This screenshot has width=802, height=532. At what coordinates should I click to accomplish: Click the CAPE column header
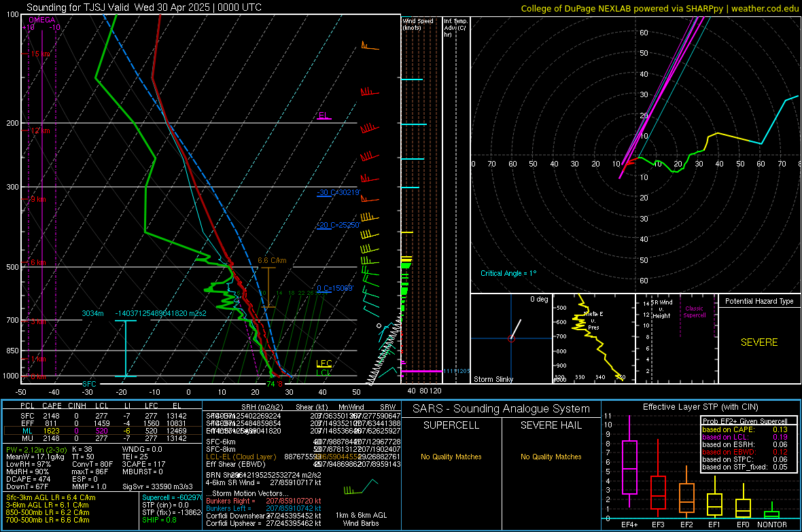coord(52,406)
